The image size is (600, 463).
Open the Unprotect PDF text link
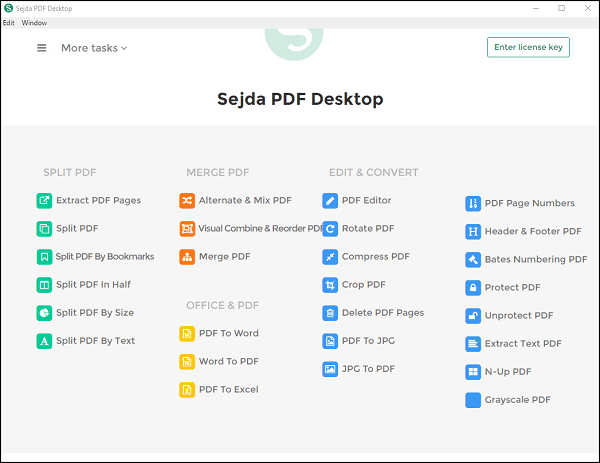pyautogui.click(x=519, y=315)
